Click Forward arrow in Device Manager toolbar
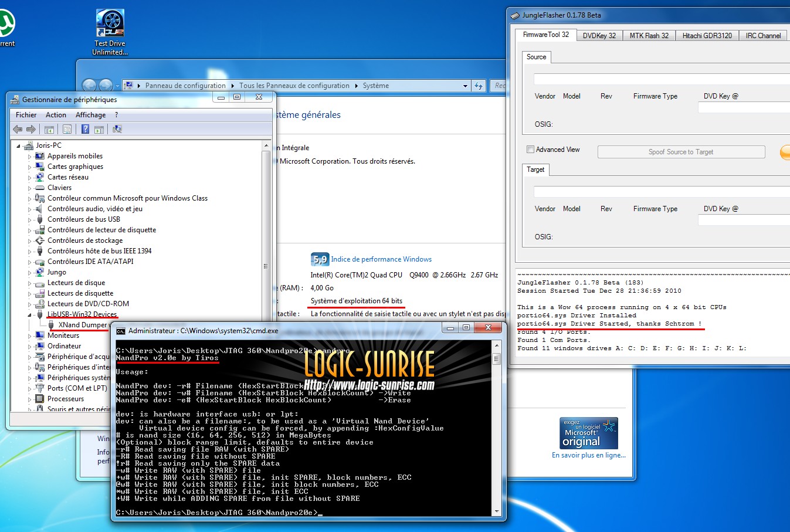The height and width of the screenshot is (532, 790). tap(31, 129)
